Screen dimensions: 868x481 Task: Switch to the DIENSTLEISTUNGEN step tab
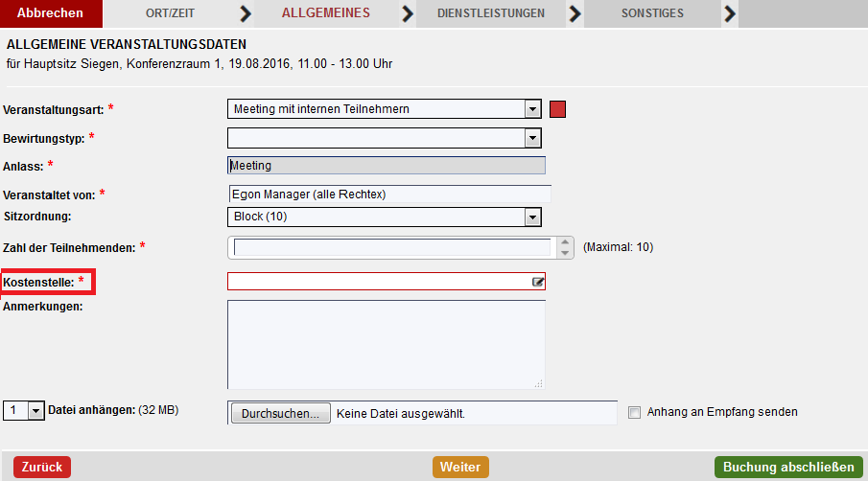(490, 13)
